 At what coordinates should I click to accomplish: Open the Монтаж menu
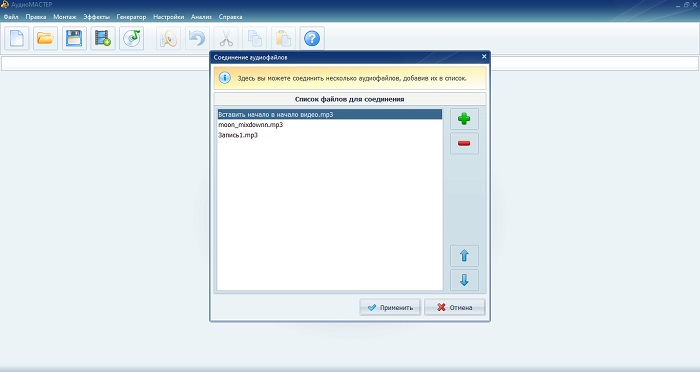(65, 17)
